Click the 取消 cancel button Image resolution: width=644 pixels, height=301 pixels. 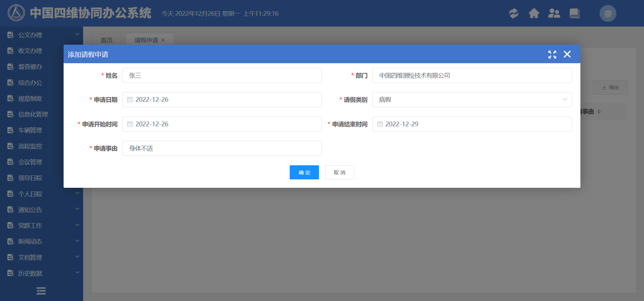[x=339, y=172]
